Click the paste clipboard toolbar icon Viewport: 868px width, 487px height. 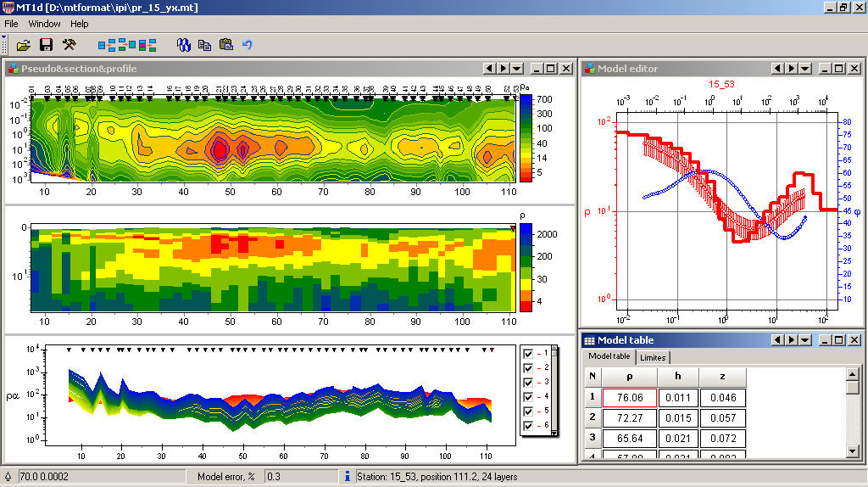225,44
